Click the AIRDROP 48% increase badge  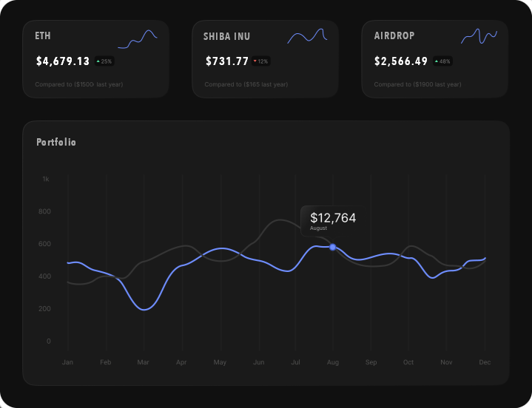[x=442, y=61]
